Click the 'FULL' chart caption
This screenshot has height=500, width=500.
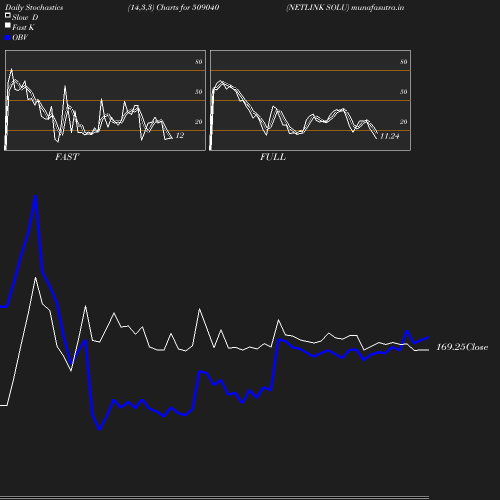tap(273, 157)
